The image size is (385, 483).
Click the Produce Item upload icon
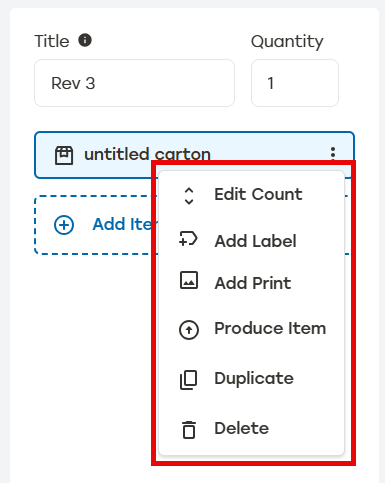tap(189, 330)
